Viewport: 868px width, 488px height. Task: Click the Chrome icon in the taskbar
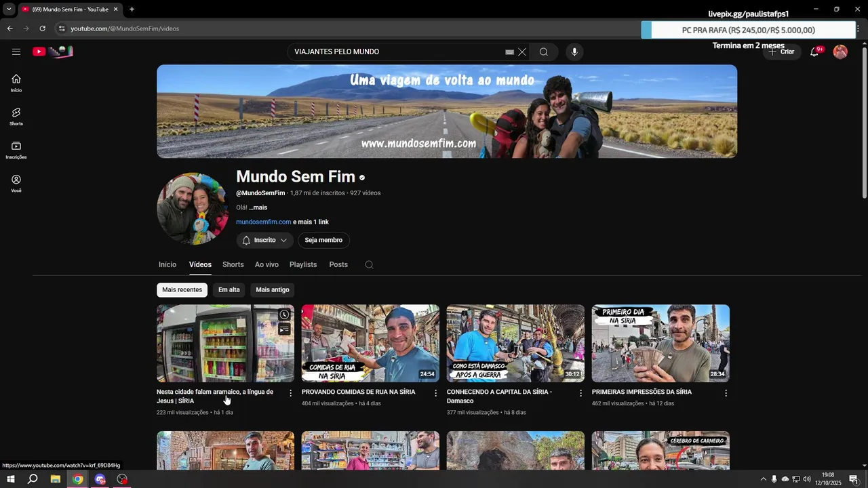(78, 479)
